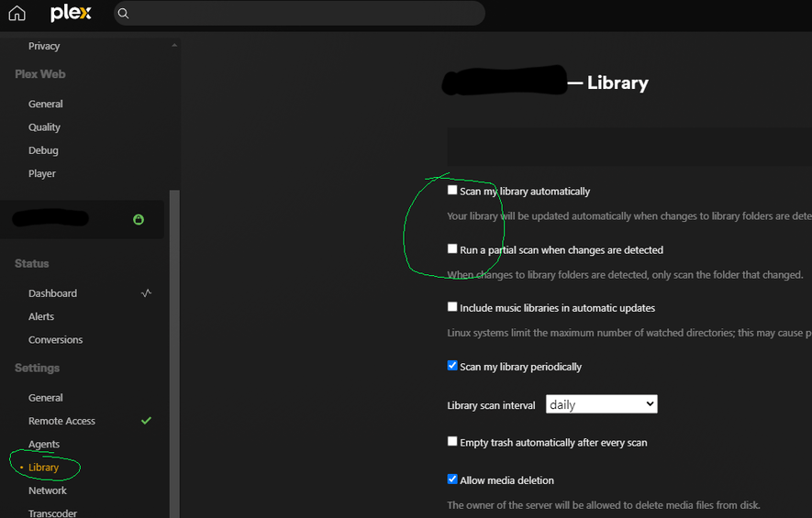
Task: Uncheck Allow media deletion
Action: pyautogui.click(x=452, y=479)
